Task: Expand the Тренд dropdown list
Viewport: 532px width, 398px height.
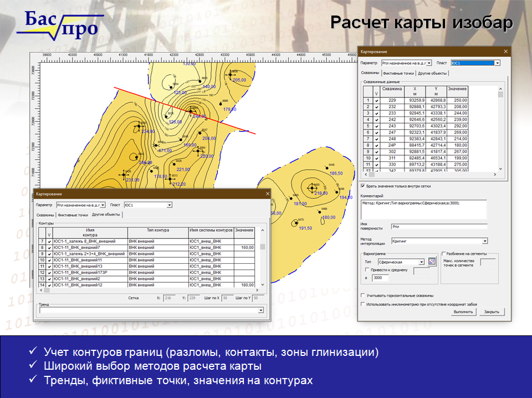Action: click(261, 310)
